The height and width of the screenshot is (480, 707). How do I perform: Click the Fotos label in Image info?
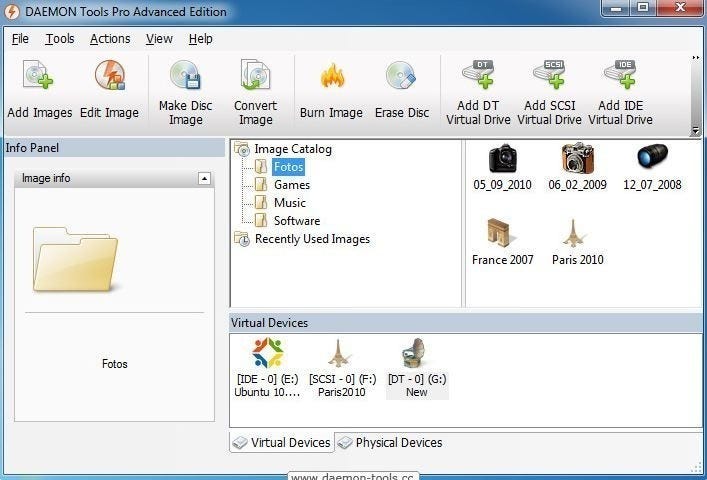pos(115,364)
